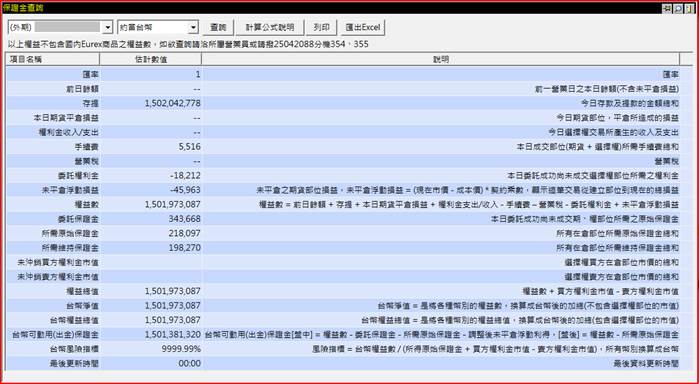Click the 列印 print button
This screenshot has height=384, width=699.
pos(321,28)
